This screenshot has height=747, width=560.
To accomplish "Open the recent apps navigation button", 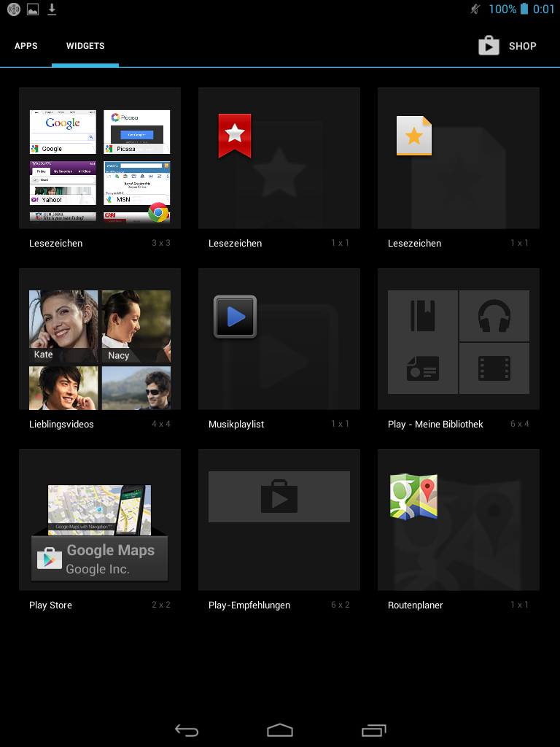I will (x=373, y=730).
